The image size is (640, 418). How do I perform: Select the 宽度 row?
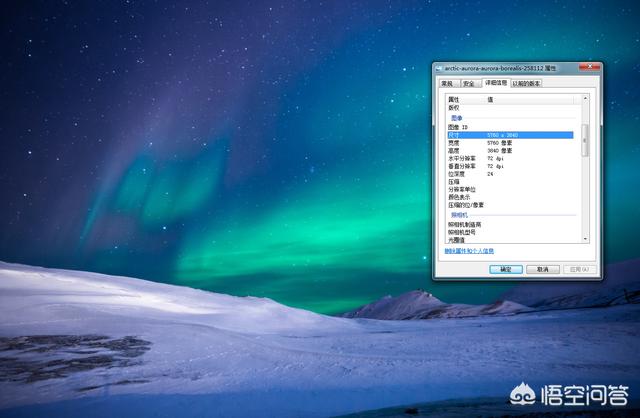point(510,143)
